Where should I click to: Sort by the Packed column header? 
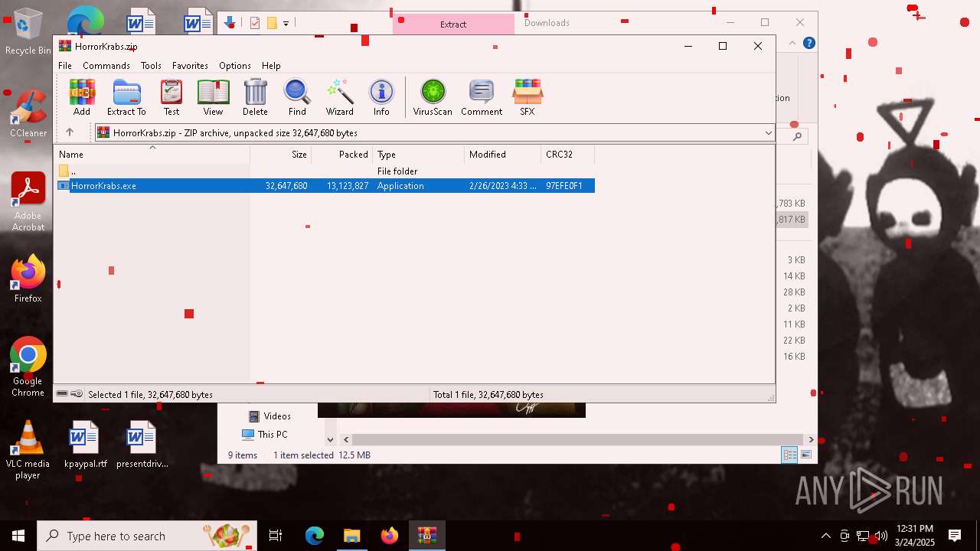341,155
